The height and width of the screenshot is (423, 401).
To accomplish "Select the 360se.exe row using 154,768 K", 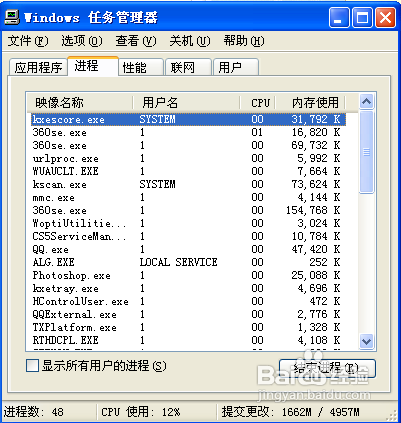I will click(188, 210).
